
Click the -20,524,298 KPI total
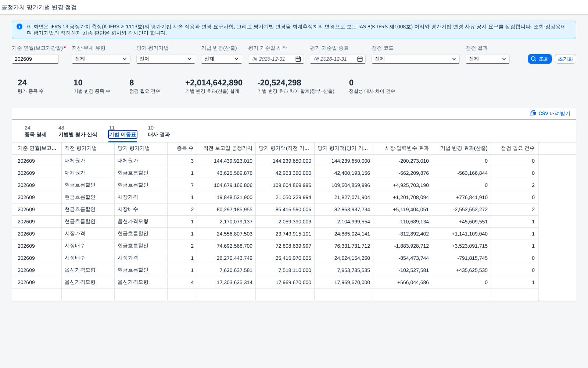pos(279,83)
